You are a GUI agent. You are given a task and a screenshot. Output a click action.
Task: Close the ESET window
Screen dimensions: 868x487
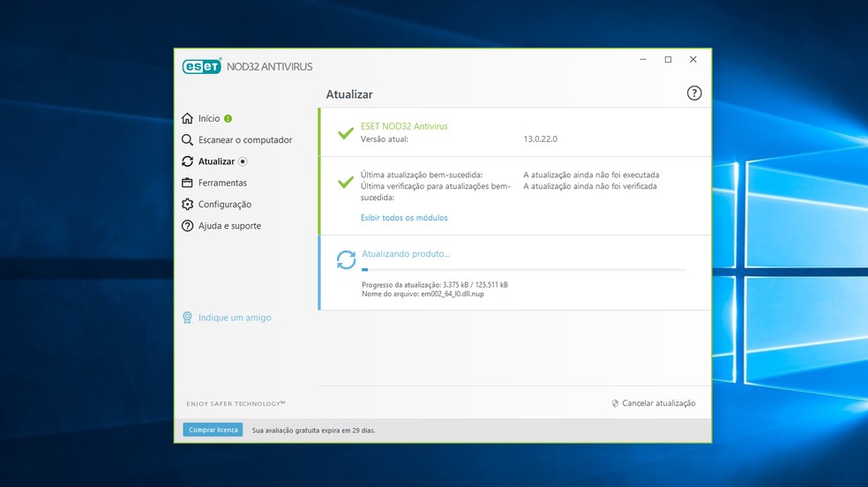pos(693,59)
